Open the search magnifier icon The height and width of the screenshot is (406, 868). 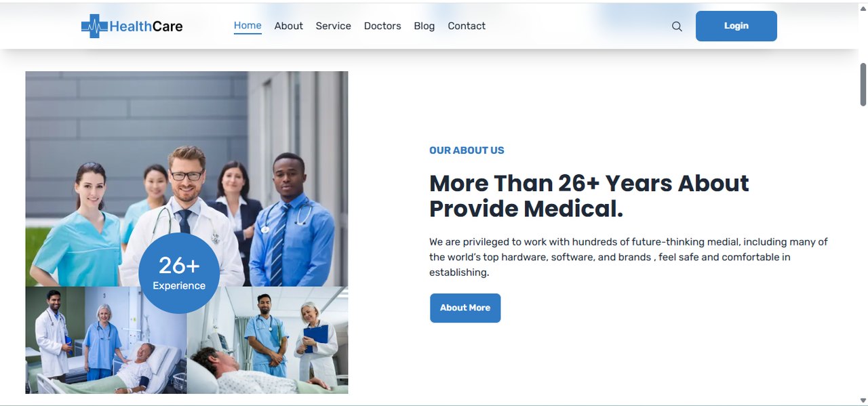[x=677, y=26]
